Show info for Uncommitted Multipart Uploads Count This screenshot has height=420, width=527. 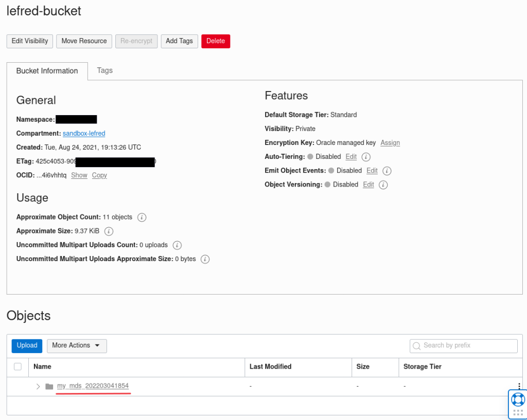(x=177, y=245)
